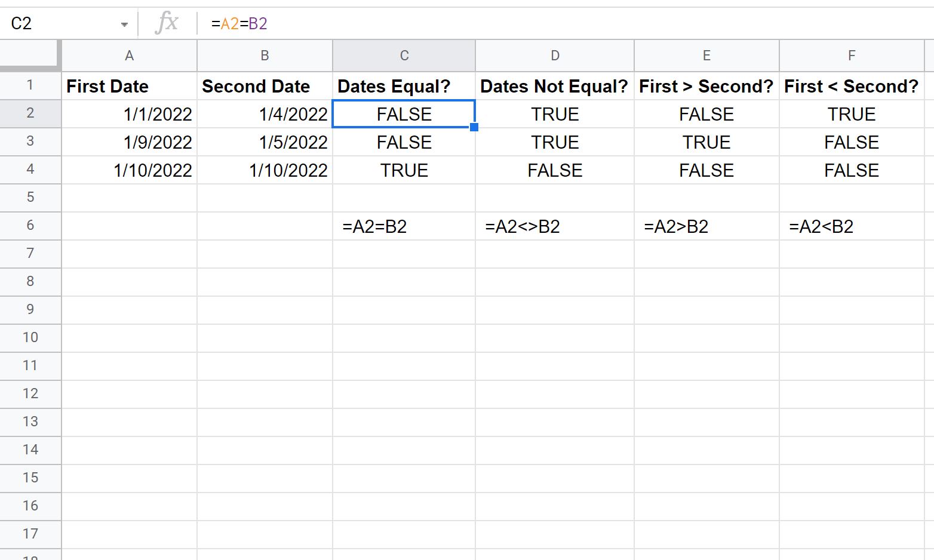Select column A header
The height and width of the screenshot is (560, 934).
click(129, 56)
